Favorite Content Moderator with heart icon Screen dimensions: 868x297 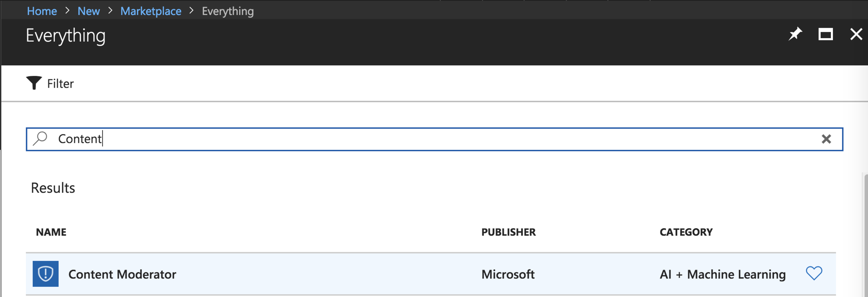click(814, 273)
